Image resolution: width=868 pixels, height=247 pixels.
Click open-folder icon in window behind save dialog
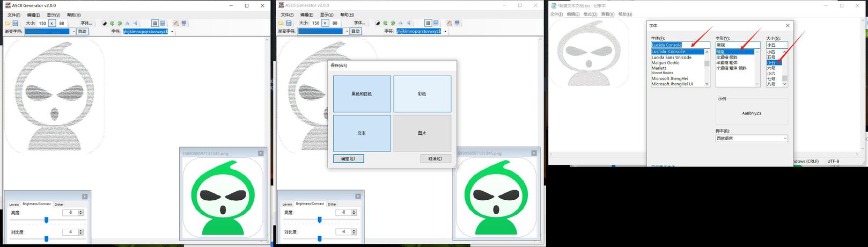[x=281, y=23]
